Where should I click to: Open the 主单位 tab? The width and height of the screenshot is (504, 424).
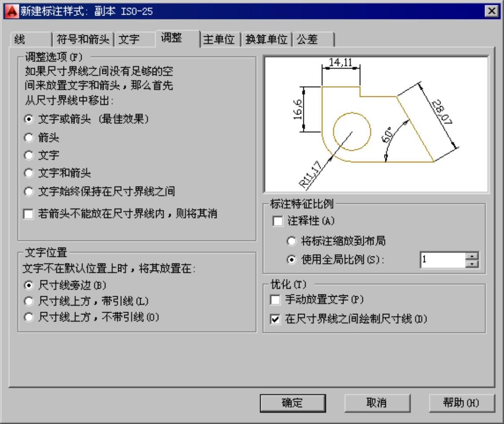point(220,40)
